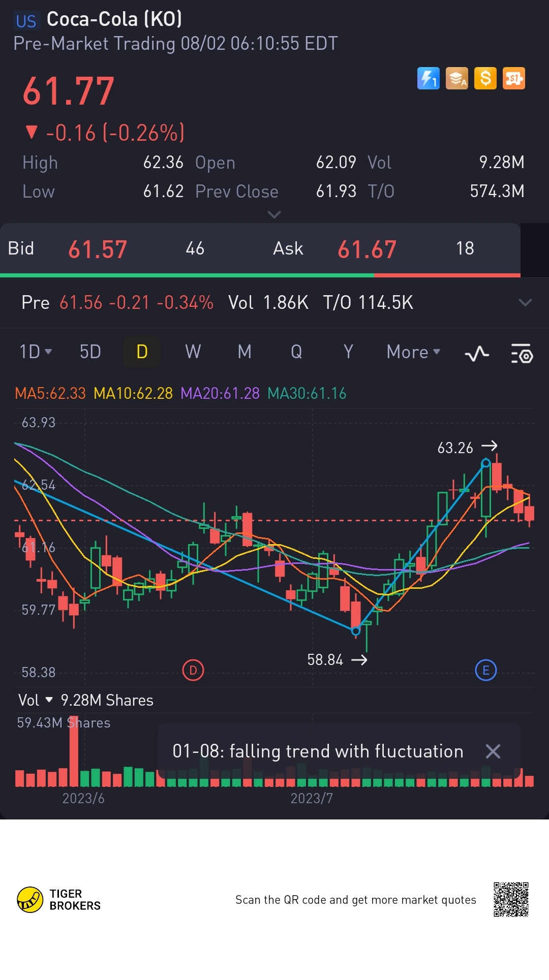Tap the 58.84 low price annotation
This screenshot has height=980, width=549.
point(325,660)
